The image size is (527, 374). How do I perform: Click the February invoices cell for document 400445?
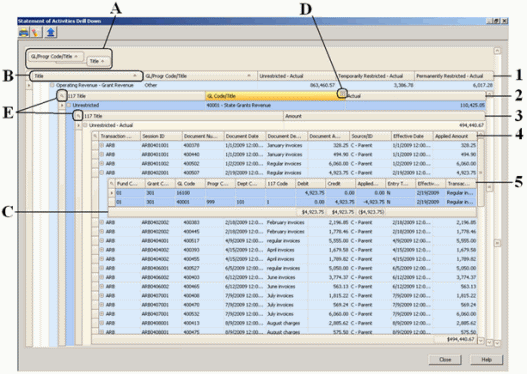point(286,232)
